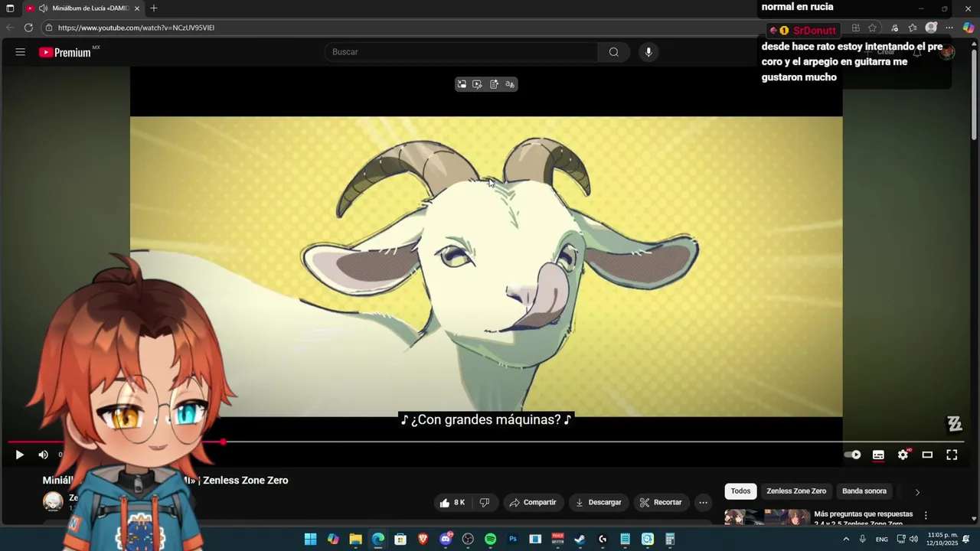The image size is (980, 551).
Task: Toggle the autoplay switch in the player
Action: pos(852,455)
